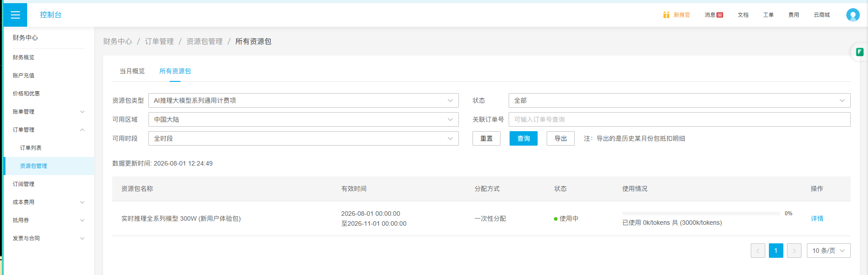Click 财务中心 breadcrumb link

point(118,41)
